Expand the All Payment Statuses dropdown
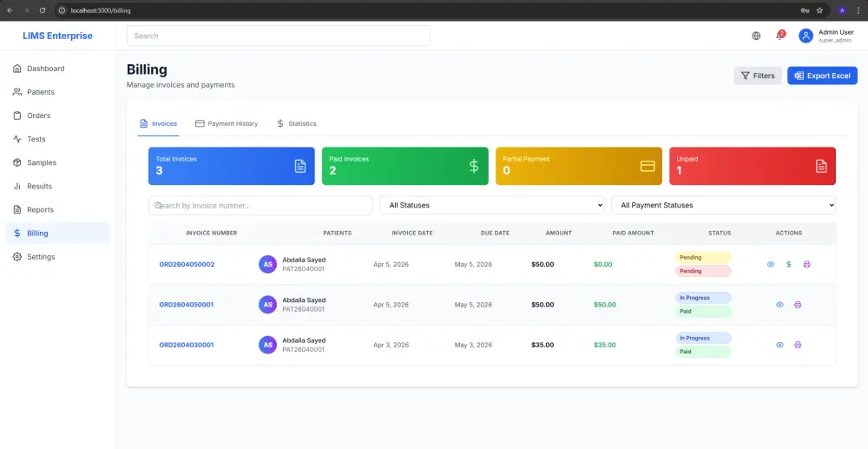This screenshot has width=868, height=449. coord(723,206)
